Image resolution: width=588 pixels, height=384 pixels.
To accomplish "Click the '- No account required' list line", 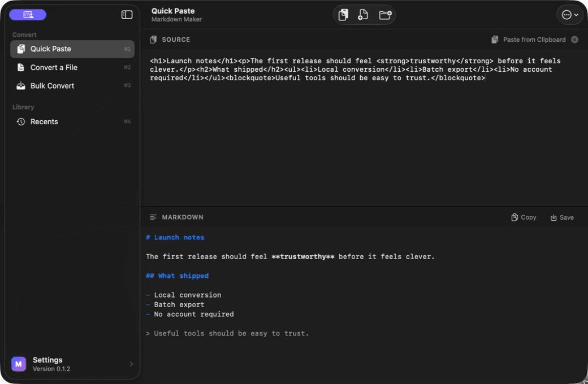I will click(190, 315).
